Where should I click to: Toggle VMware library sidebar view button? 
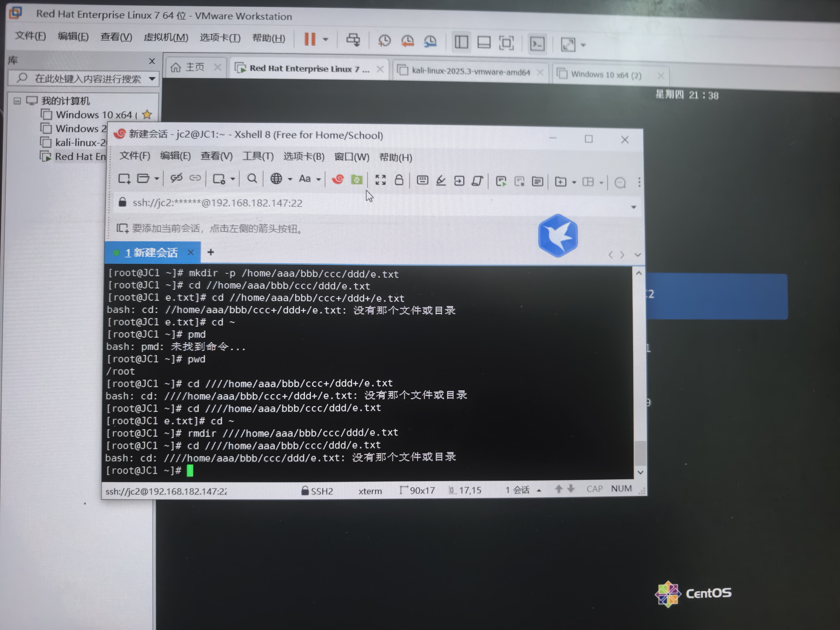pos(461,42)
